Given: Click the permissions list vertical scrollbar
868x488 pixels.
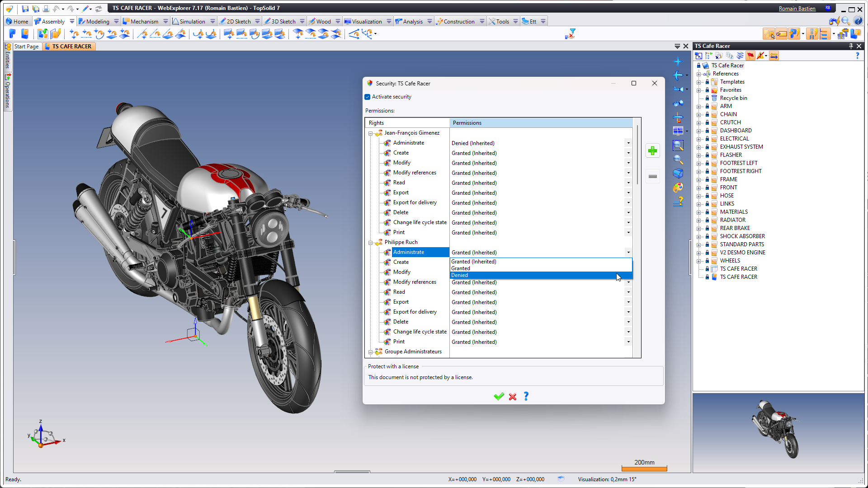Looking at the screenshot, I should click(637, 154).
